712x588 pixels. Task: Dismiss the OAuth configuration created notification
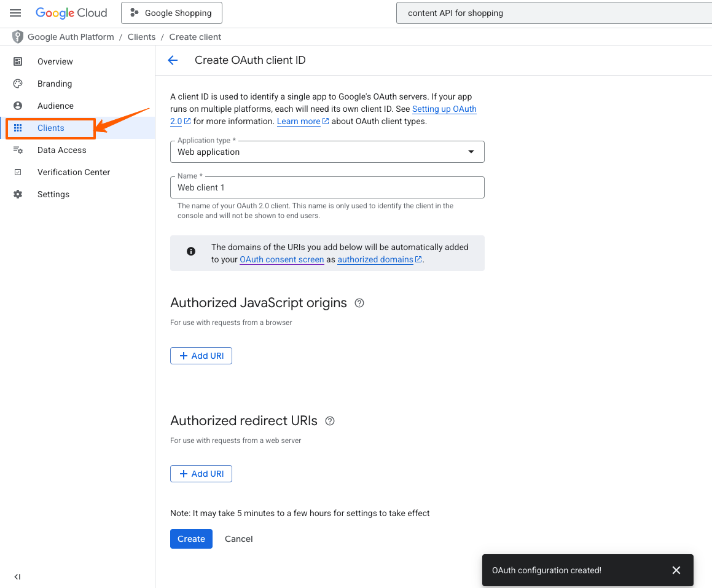pos(676,570)
